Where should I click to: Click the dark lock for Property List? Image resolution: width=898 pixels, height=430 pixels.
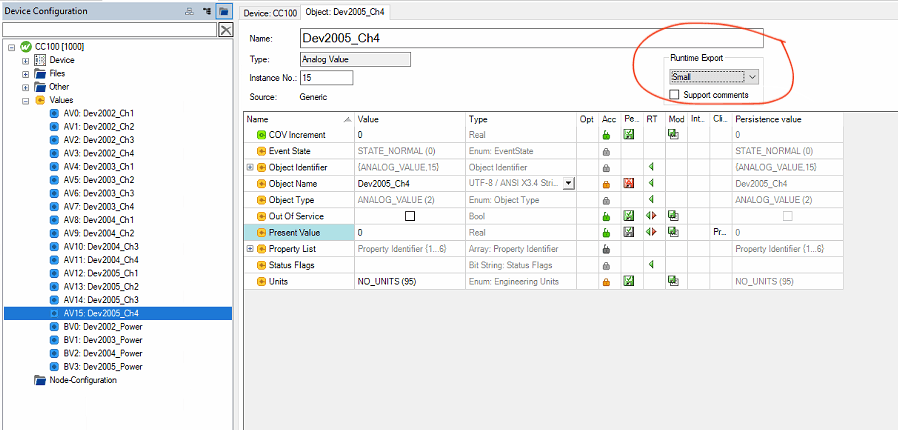606,250
